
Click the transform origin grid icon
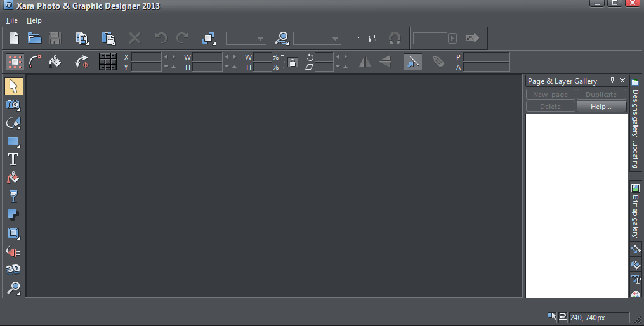coord(108,62)
